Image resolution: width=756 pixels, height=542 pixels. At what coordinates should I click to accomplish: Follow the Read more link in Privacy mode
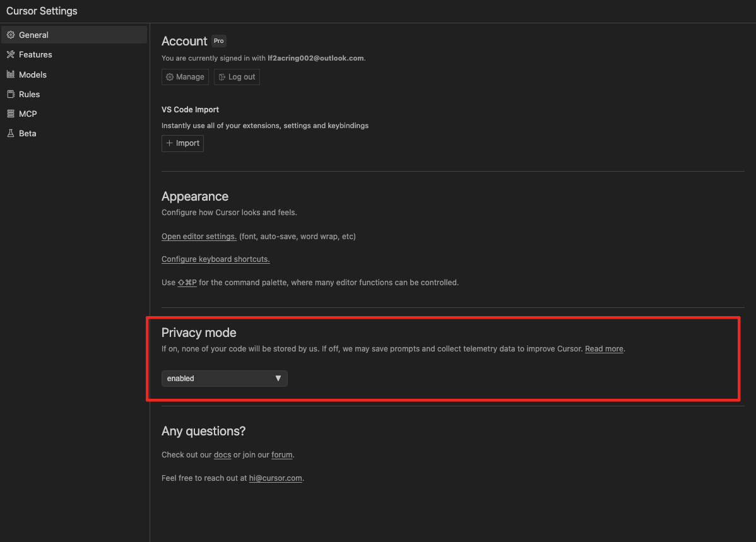pyautogui.click(x=604, y=349)
